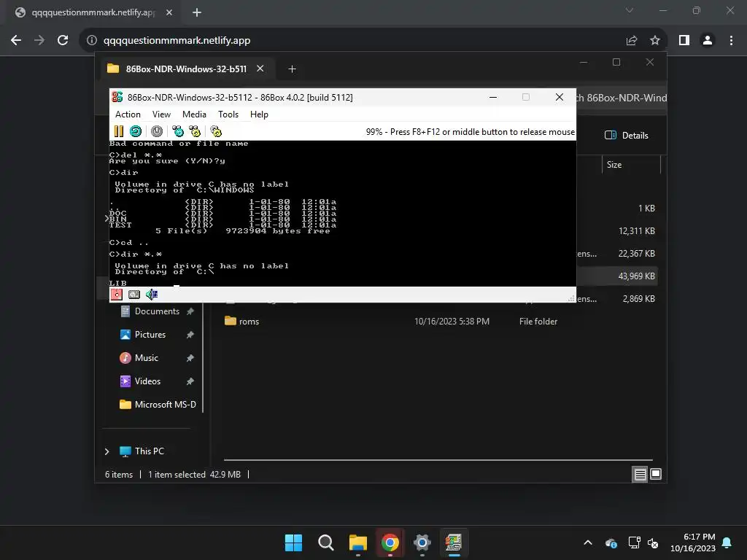Bookmark this page with star icon

(x=655, y=41)
